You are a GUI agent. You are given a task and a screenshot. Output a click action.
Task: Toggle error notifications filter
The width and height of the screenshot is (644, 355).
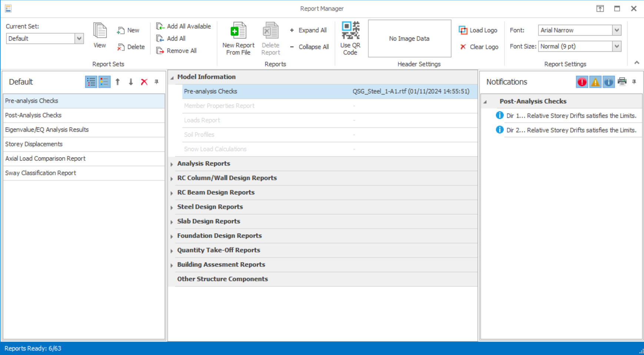pyautogui.click(x=582, y=82)
